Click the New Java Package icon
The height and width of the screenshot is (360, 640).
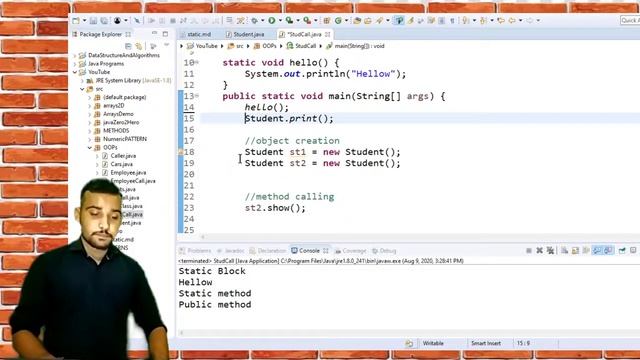coord(327,20)
